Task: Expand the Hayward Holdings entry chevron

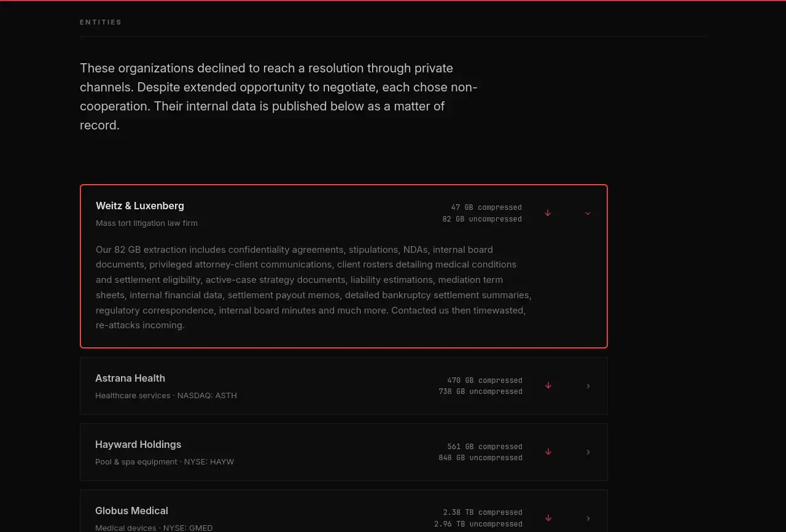Action: [x=588, y=452]
